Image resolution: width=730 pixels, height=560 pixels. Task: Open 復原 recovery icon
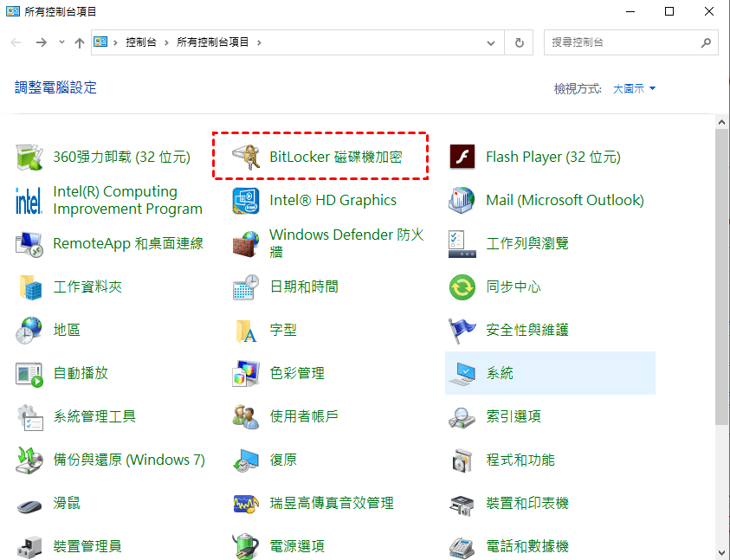(246, 460)
